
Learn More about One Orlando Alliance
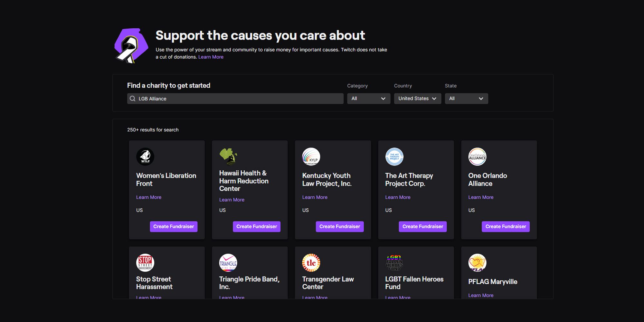point(481,197)
